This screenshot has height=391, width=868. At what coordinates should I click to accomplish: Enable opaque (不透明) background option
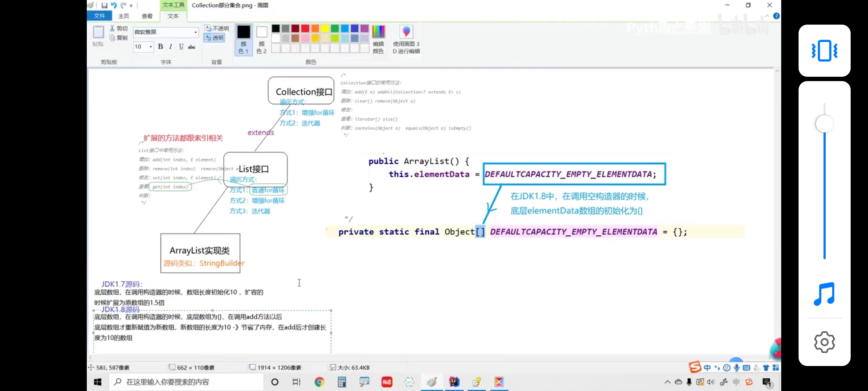click(x=217, y=28)
